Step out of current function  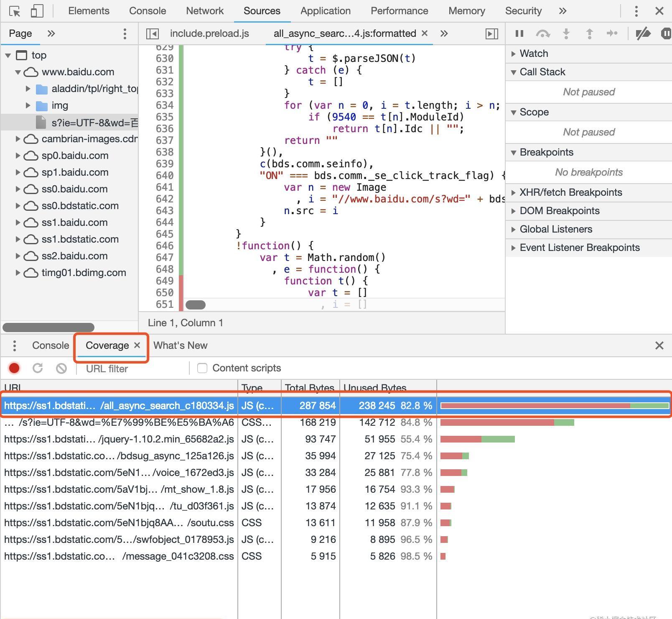[589, 33]
